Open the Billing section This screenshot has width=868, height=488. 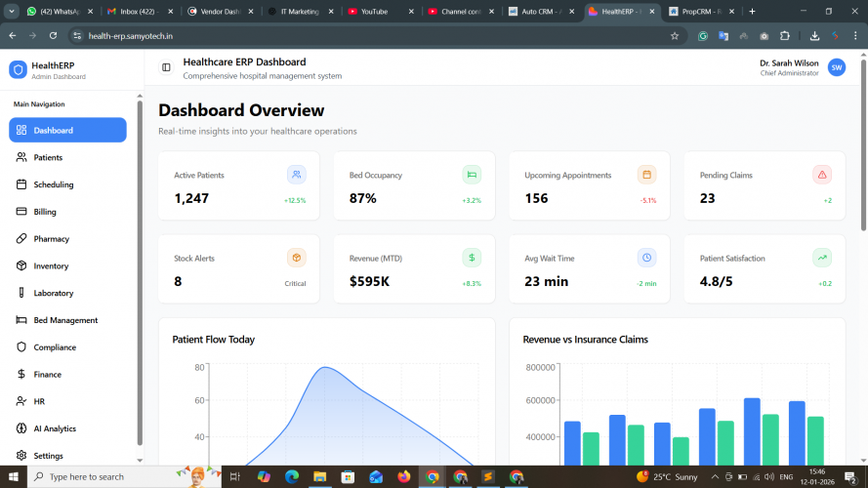67,212
